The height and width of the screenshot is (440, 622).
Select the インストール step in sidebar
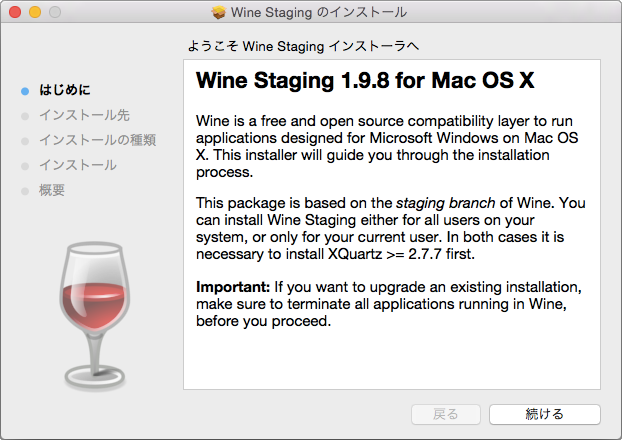tap(78, 165)
